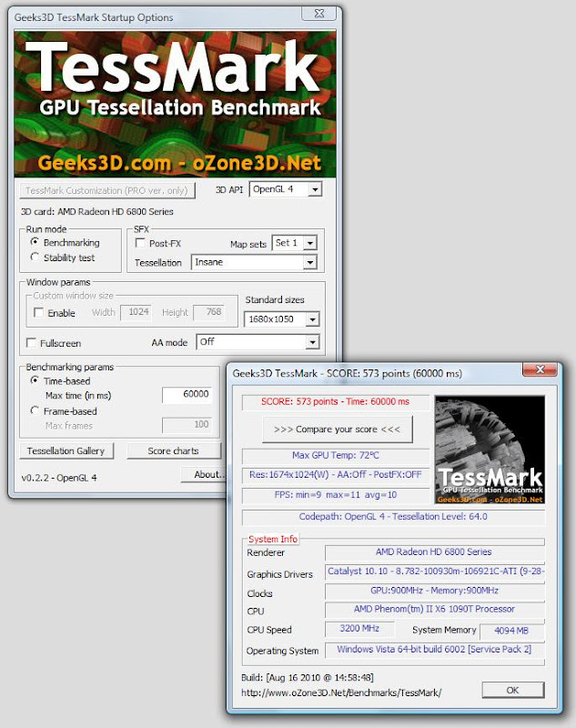Open Score charts
Image resolution: width=576 pixels, height=728 pixels.
(x=174, y=450)
